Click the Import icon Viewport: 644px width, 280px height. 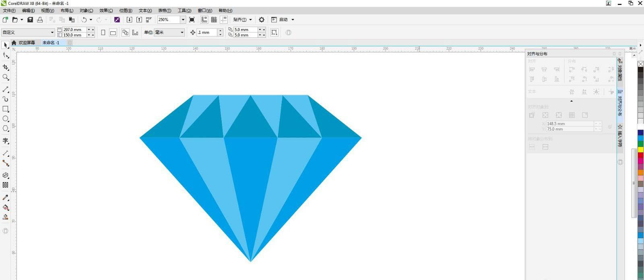pos(129,19)
